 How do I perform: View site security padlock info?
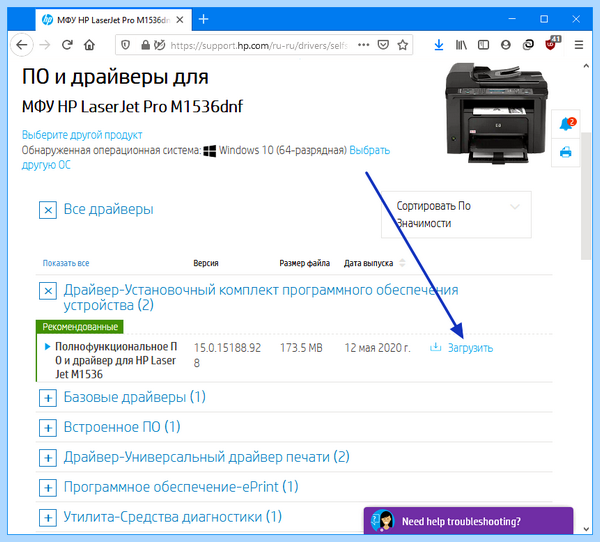coord(145,45)
